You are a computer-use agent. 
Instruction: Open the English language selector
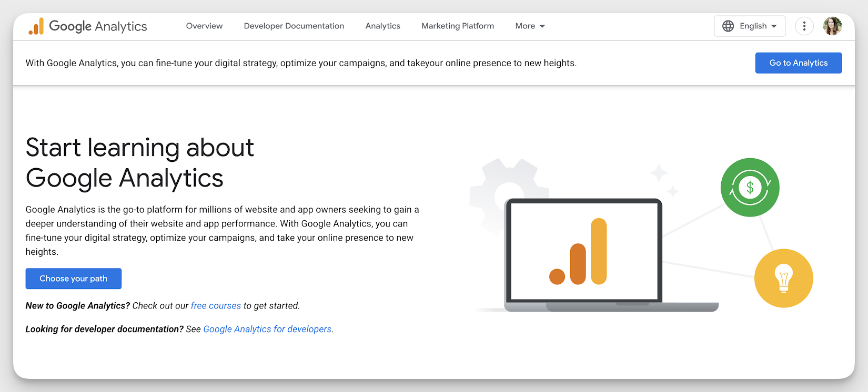click(750, 26)
